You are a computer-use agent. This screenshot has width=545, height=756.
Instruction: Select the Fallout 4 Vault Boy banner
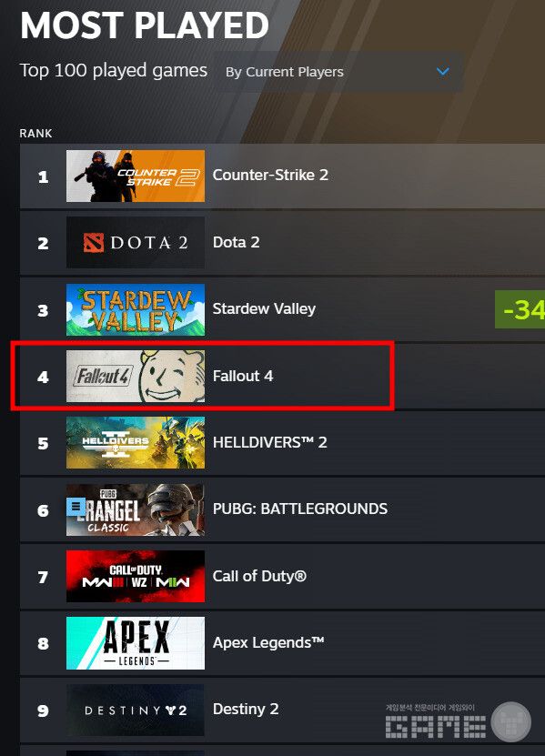pos(135,376)
